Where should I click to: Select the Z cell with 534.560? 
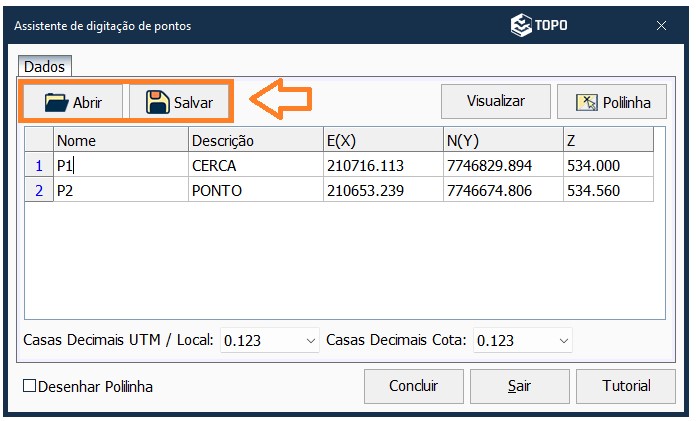coord(608,190)
